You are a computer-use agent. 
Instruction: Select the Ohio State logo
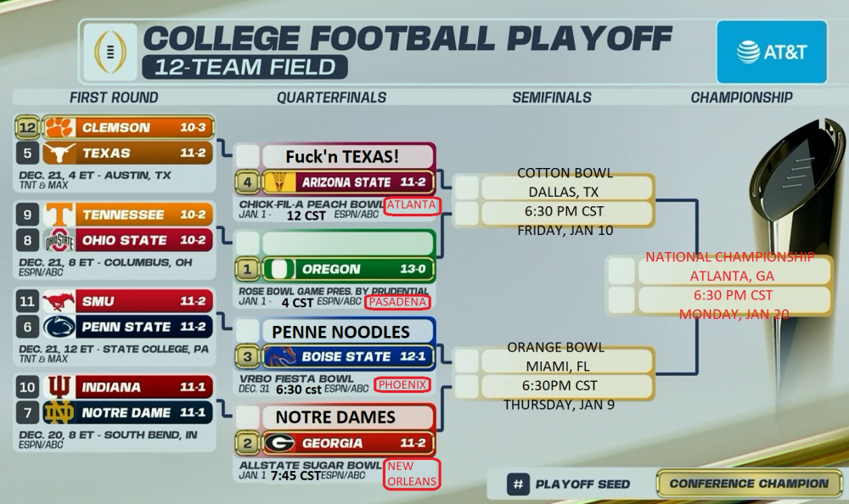point(59,241)
